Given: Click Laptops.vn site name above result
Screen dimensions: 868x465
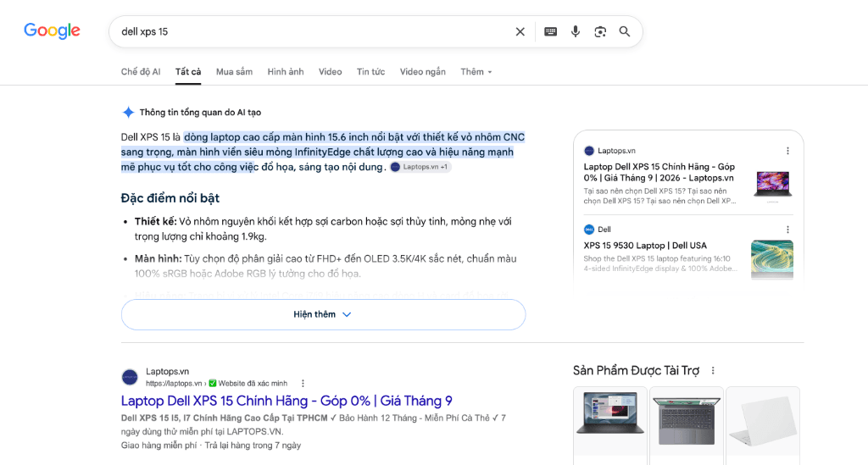Looking at the screenshot, I should pos(167,372).
